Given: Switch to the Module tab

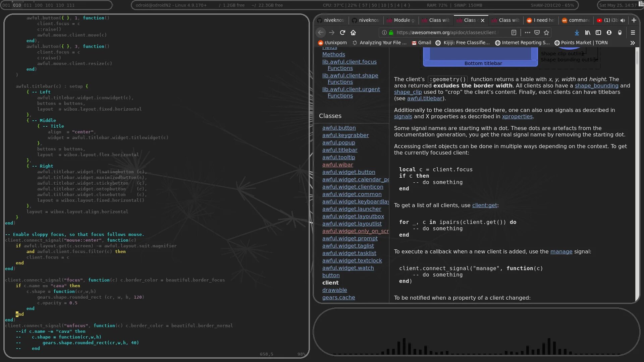Looking at the screenshot, I should [401, 20].
